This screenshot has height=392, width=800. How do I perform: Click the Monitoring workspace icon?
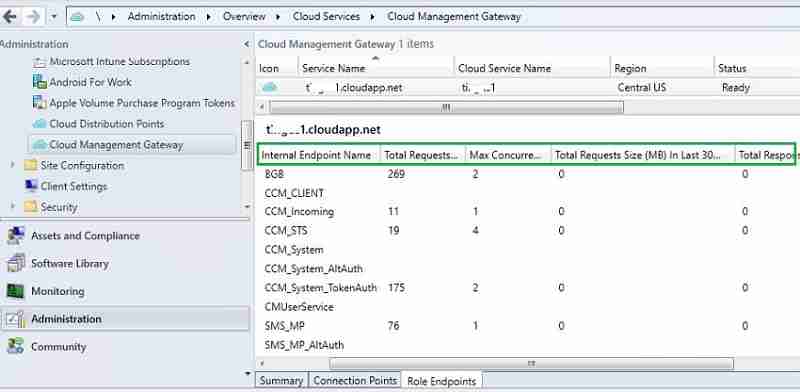(x=15, y=291)
